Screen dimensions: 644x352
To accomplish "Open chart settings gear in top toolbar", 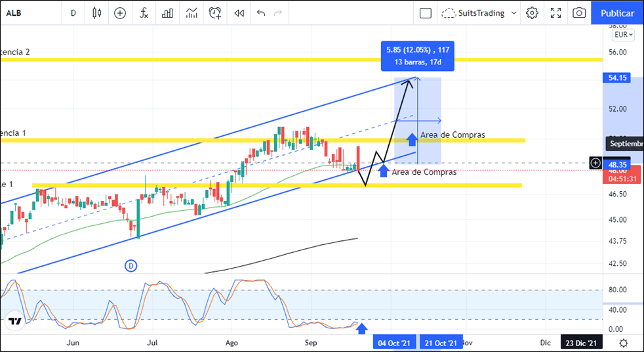I will (x=532, y=12).
